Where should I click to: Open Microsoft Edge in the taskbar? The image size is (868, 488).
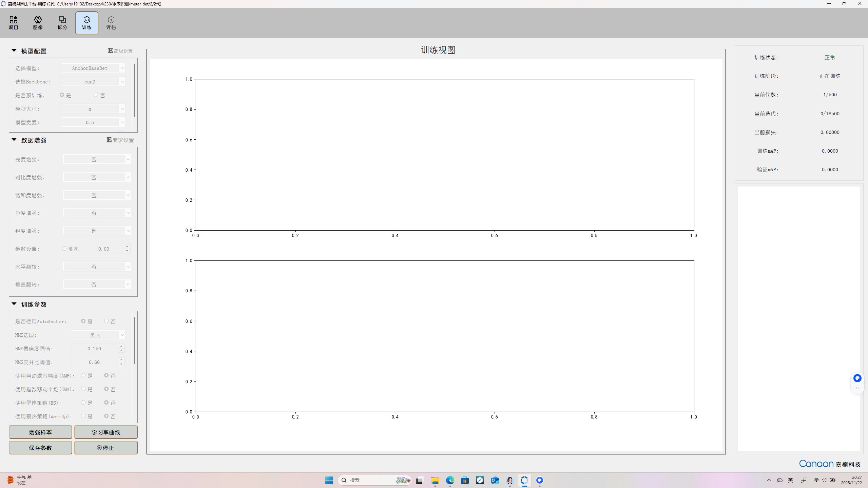click(450, 480)
